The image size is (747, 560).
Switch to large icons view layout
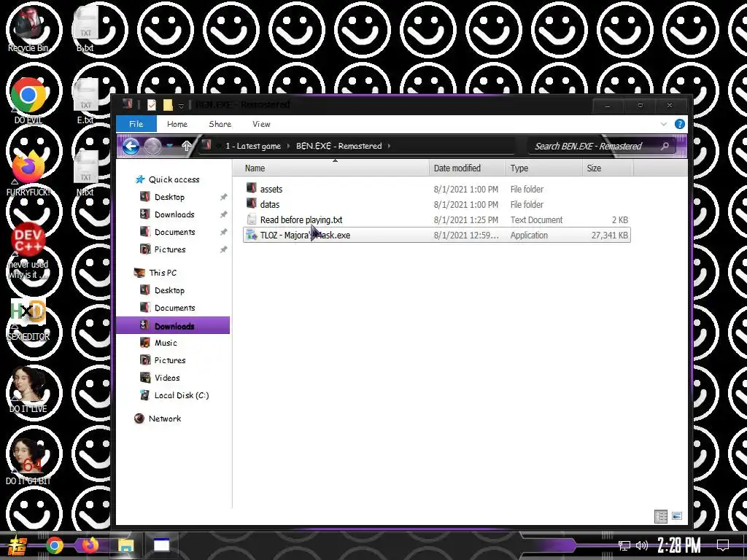pos(676,516)
